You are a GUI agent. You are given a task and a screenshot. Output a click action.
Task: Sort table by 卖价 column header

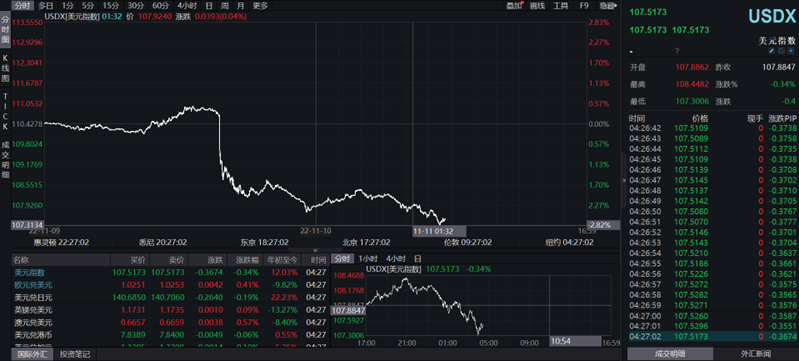pyautogui.click(x=168, y=260)
